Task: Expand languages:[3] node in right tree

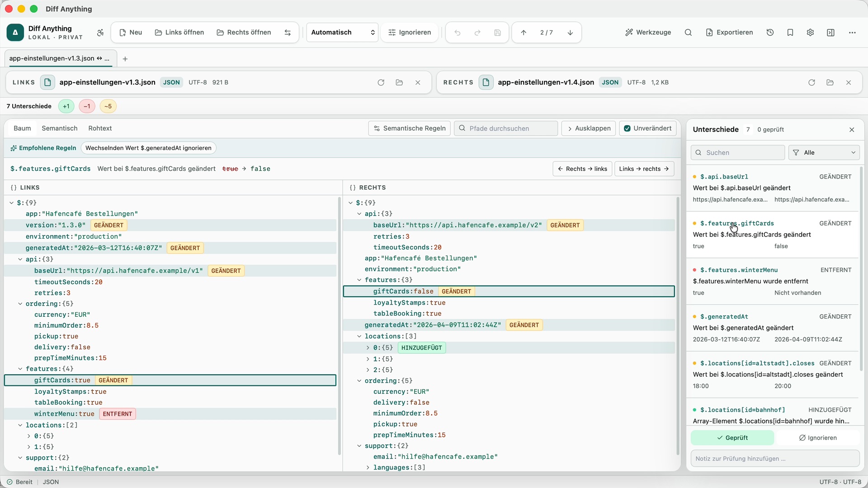Action: [368, 468]
